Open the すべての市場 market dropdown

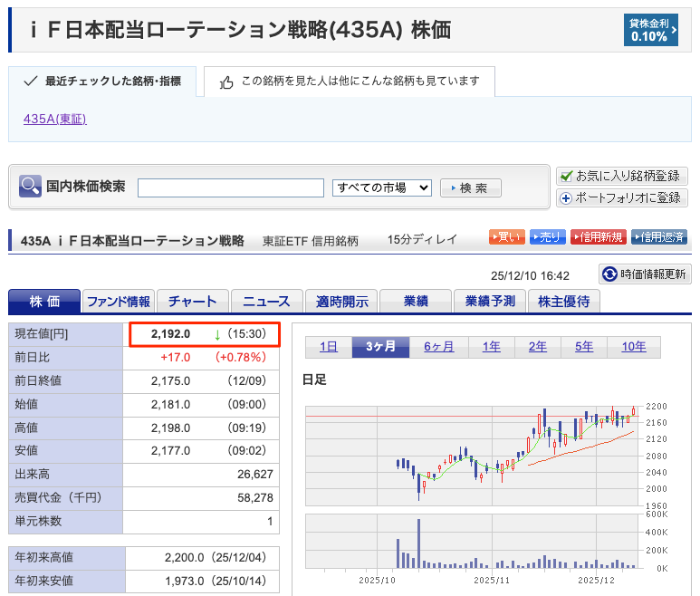pyautogui.click(x=382, y=187)
